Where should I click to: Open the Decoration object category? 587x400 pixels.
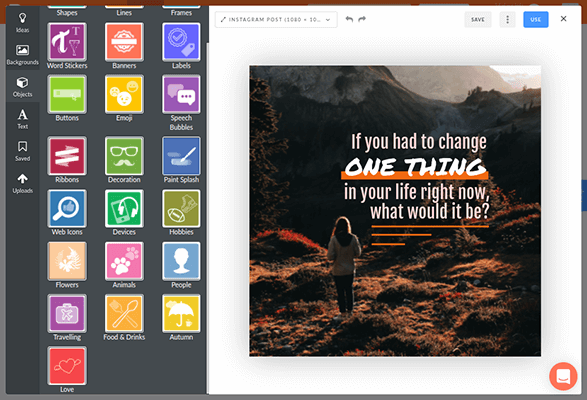click(124, 156)
